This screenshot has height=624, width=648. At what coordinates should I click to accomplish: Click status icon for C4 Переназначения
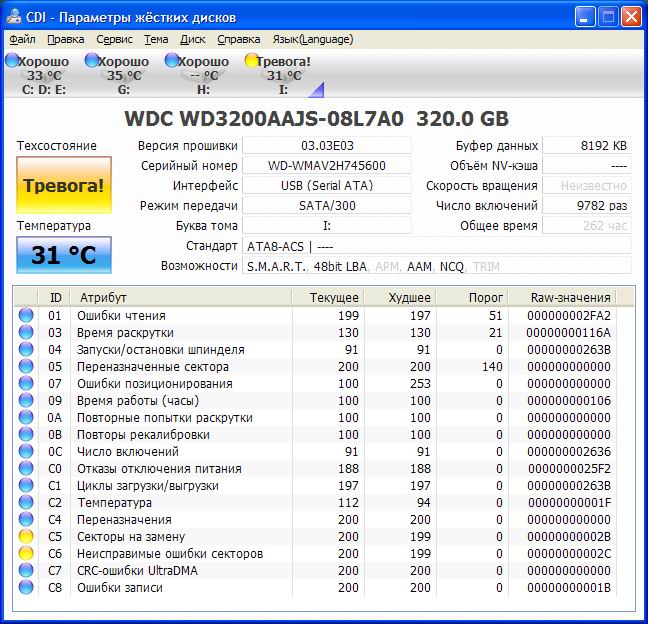click(26, 519)
